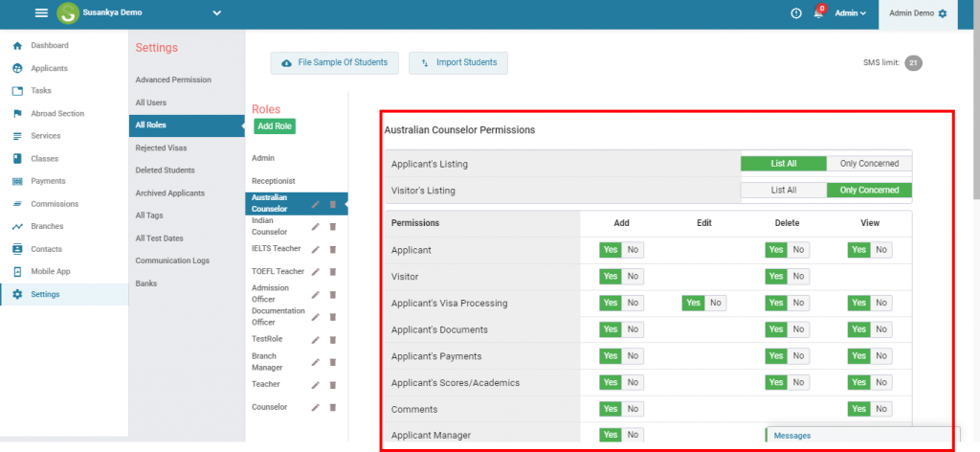980x452 pixels.
Task: Open Applicants in the left sidebar
Action: [x=49, y=68]
